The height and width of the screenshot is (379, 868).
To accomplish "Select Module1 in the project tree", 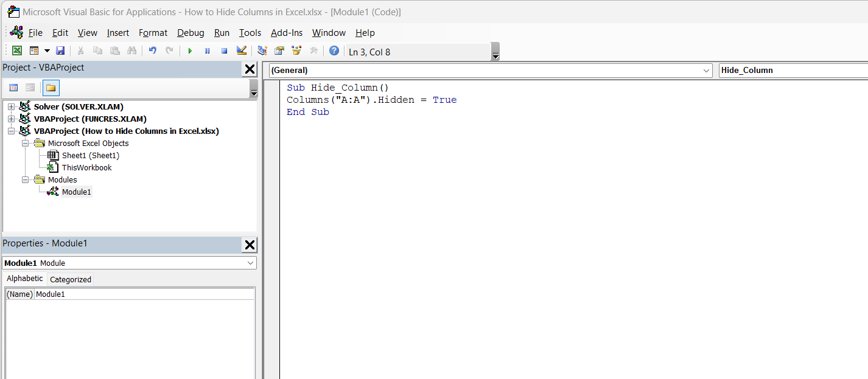I will [77, 192].
